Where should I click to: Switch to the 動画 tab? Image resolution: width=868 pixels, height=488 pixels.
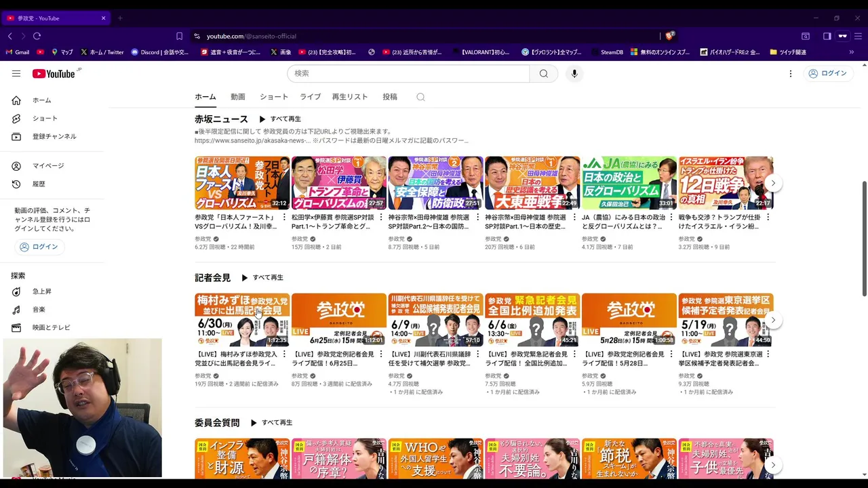(237, 97)
